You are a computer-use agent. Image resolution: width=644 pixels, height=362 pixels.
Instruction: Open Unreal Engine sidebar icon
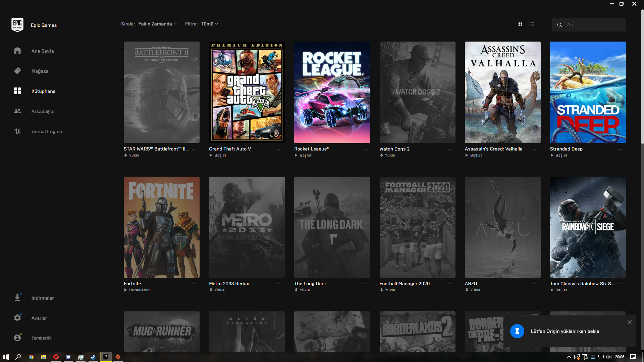[x=17, y=131]
